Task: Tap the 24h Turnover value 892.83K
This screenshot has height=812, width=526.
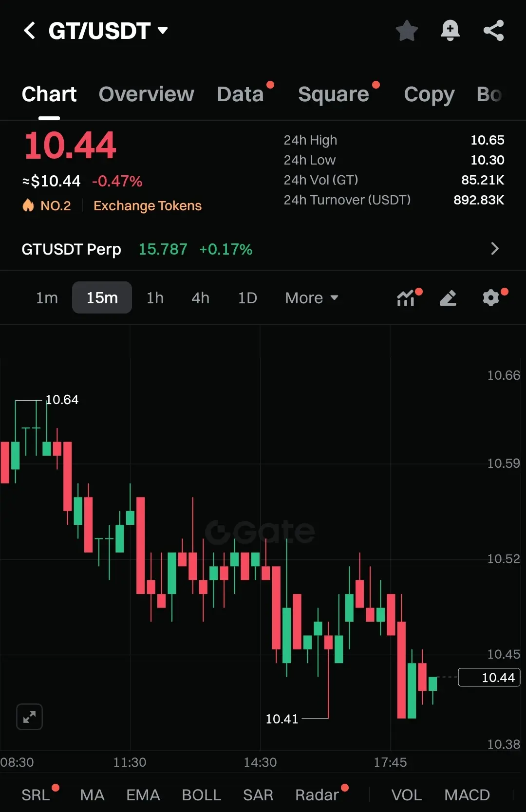Action: pyautogui.click(x=478, y=200)
